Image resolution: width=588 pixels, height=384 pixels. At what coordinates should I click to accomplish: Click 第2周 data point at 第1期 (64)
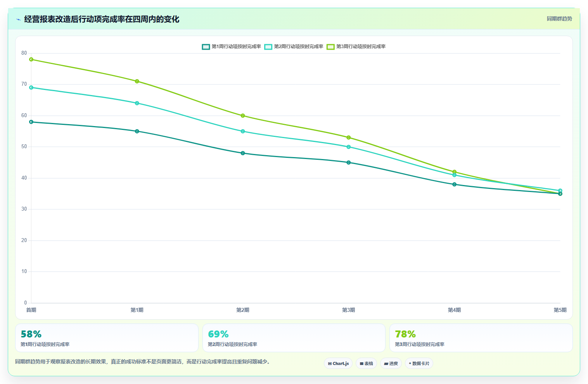click(137, 103)
